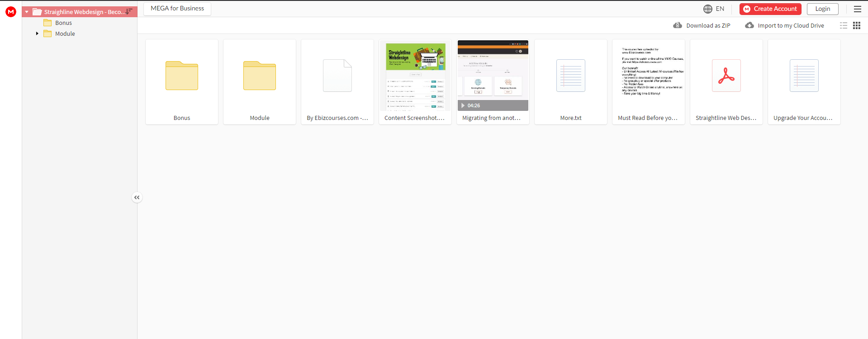The height and width of the screenshot is (339, 868).
Task: Click the Download as ZIP cloud icon
Action: tap(678, 25)
